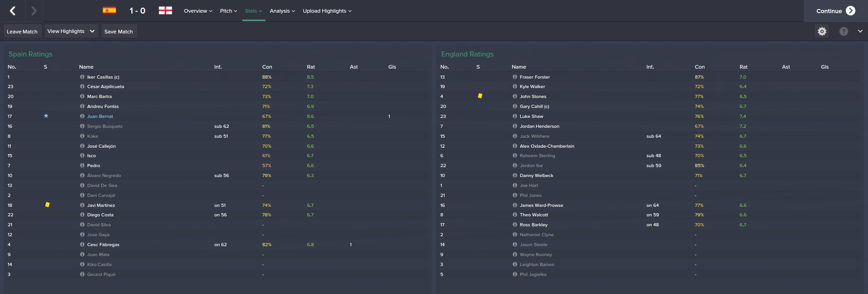The width and height of the screenshot is (868, 294).
Task: Click the England flag icon
Action: coord(165,10)
